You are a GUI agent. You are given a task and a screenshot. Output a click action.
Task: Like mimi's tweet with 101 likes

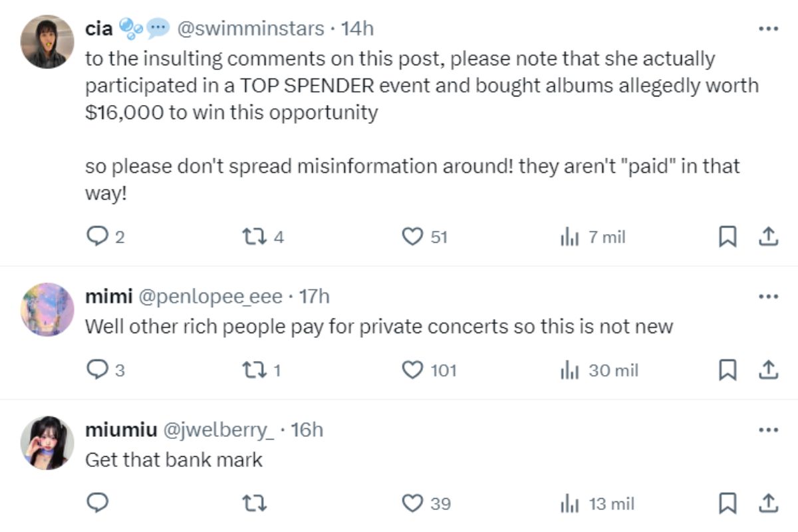click(x=414, y=370)
